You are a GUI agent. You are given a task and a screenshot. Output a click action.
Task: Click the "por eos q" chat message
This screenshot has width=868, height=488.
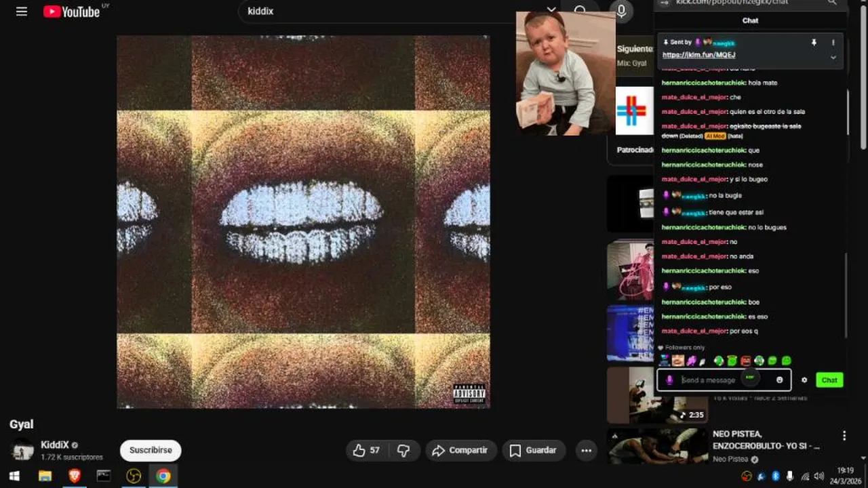[743, 331]
